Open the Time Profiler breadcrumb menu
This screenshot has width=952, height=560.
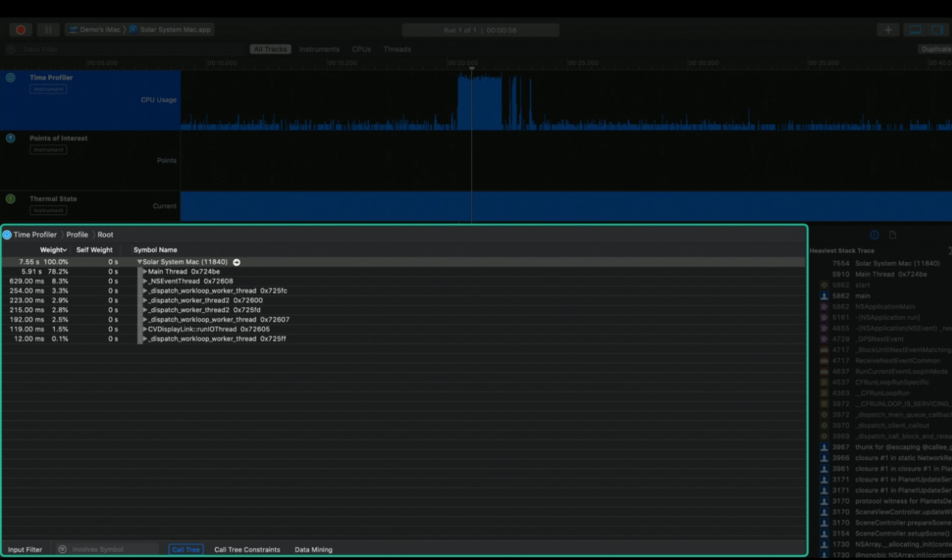pyautogui.click(x=35, y=235)
